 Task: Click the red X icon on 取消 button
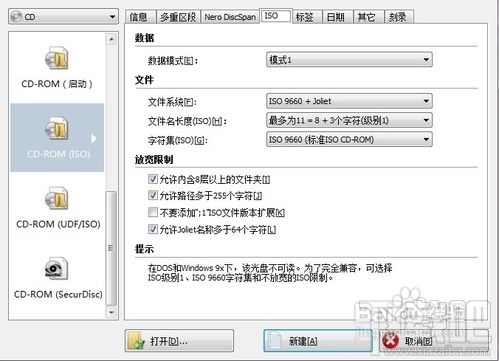tap(390, 341)
